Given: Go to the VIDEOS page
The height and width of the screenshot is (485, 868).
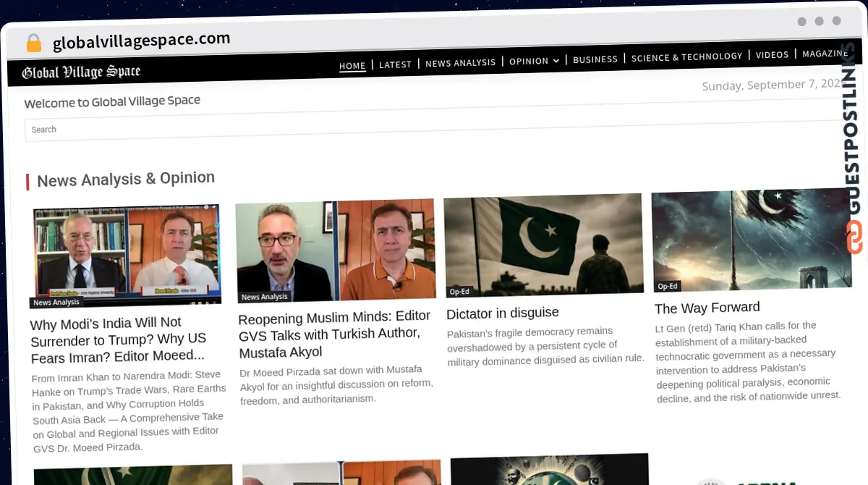Looking at the screenshot, I should (772, 54).
